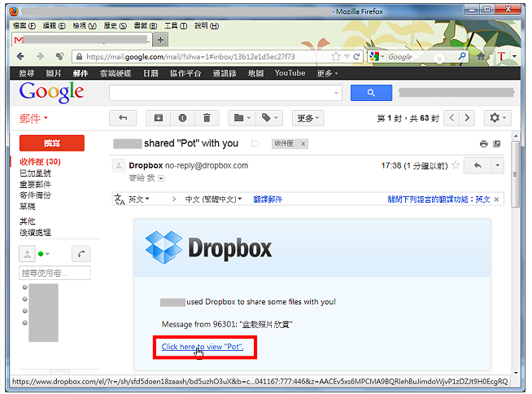Open search options arrow in Gmail search box
Image resolution: width=532 pixels, height=394 pixels.
click(336, 93)
